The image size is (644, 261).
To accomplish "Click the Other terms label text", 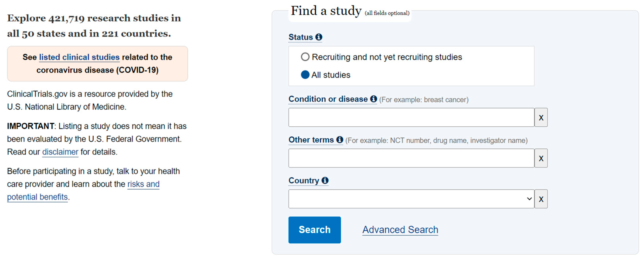I will pos(311,140).
